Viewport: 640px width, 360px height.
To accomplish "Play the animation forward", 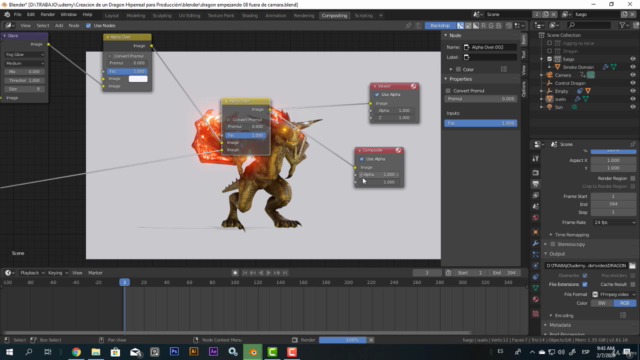I will [269, 273].
